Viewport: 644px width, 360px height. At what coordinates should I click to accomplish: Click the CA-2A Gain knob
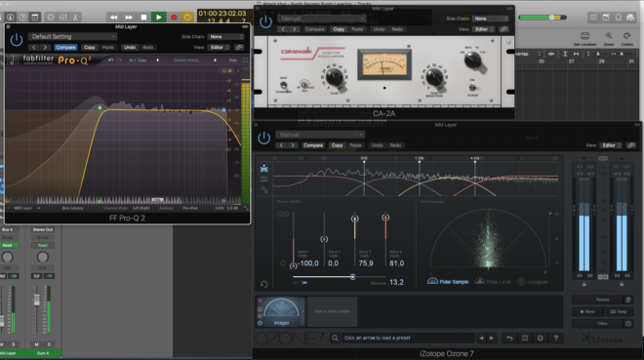click(335, 77)
